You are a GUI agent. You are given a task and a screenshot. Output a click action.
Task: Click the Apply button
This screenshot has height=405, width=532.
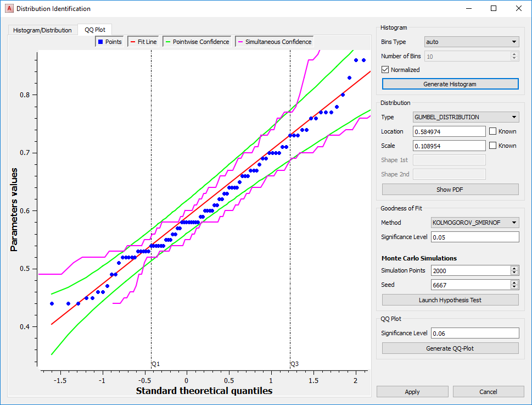[x=412, y=391]
